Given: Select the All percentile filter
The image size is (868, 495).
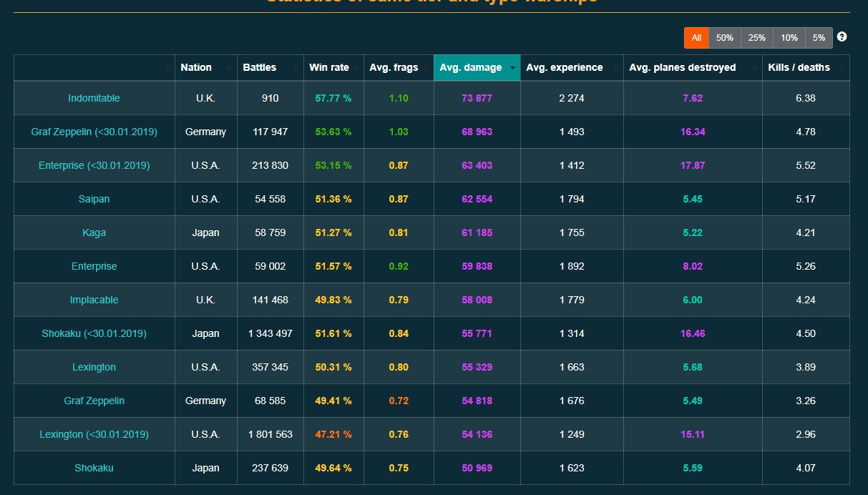Looking at the screenshot, I should (x=696, y=38).
